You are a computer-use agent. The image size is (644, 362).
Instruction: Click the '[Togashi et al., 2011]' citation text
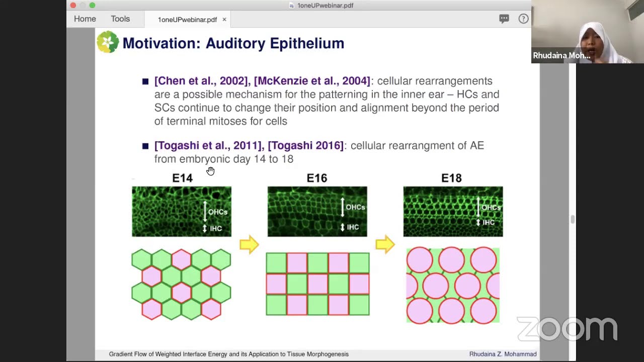click(209, 145)
